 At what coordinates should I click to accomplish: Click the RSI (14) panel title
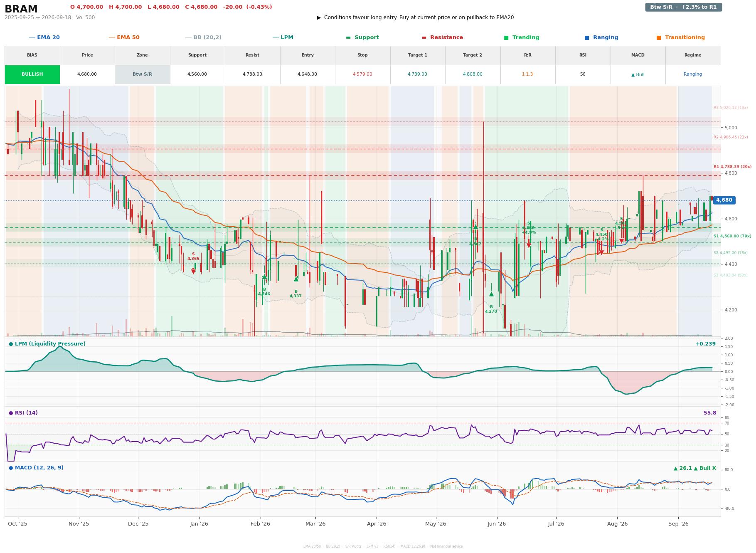23,413
